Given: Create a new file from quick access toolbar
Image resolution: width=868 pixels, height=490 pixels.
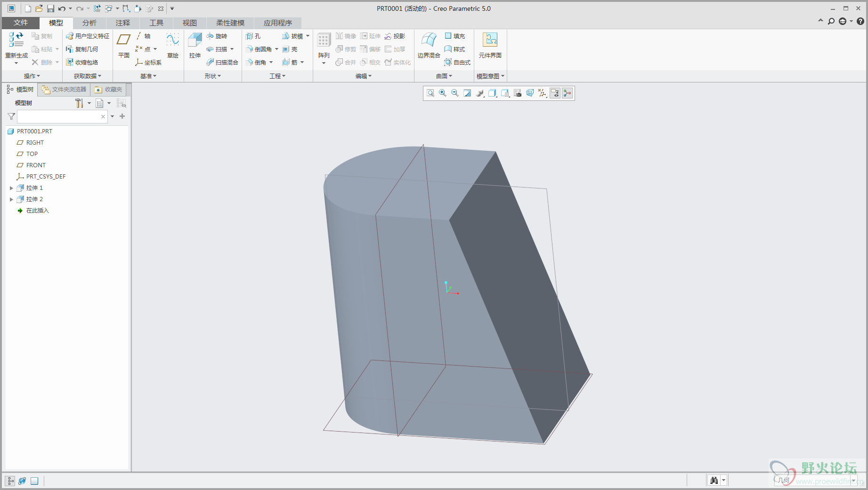Looking at the screenshot, I should 28,8.
